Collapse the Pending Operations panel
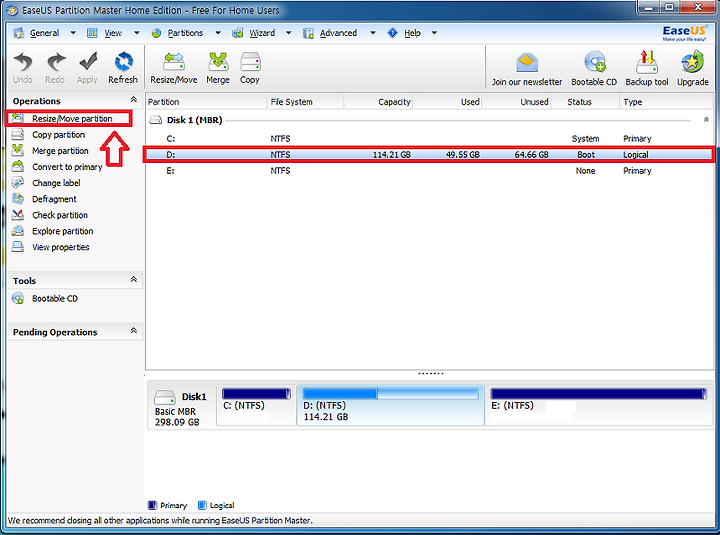720x535 pixels. pos(134,331)
